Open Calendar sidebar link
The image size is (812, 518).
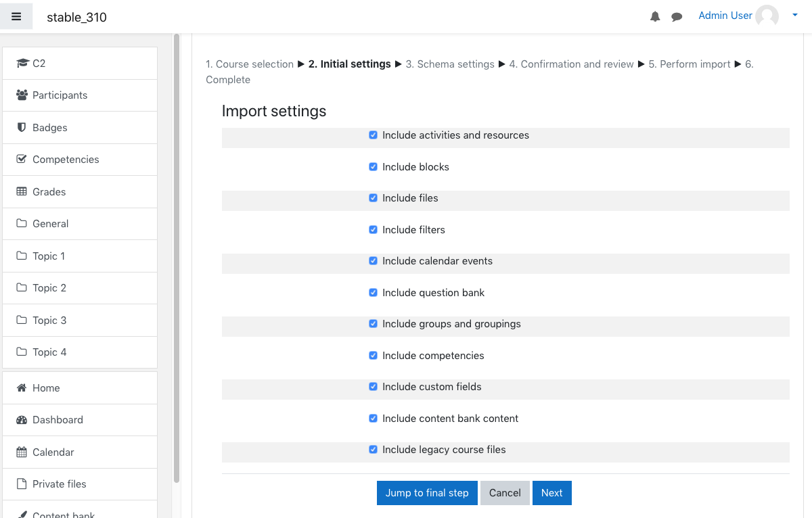point(80,452)
